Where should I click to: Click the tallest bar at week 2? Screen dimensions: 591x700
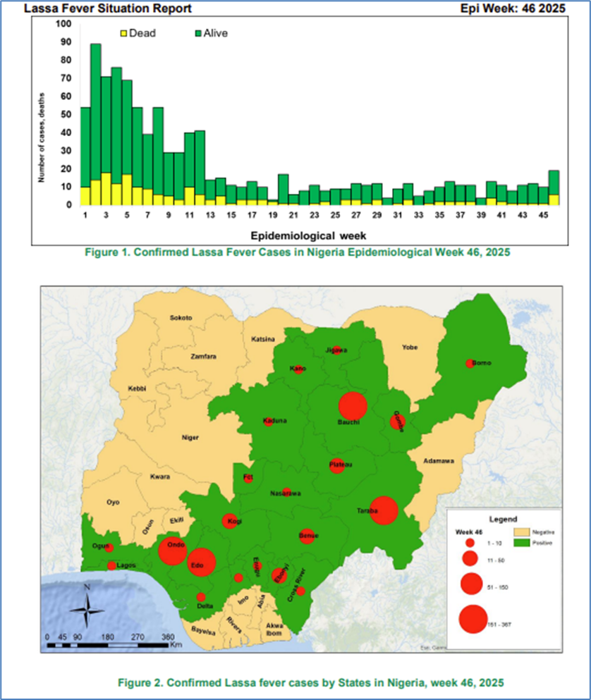[x=96, y=123]
